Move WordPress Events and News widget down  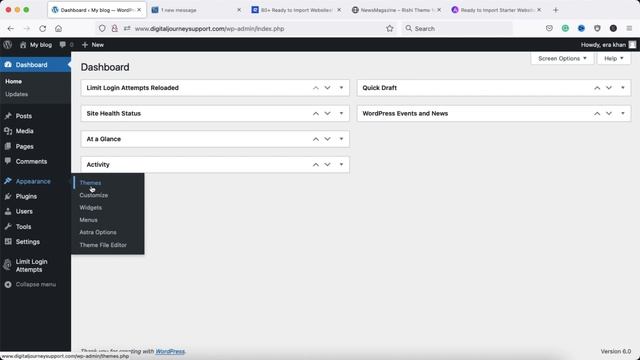point(609,113)
